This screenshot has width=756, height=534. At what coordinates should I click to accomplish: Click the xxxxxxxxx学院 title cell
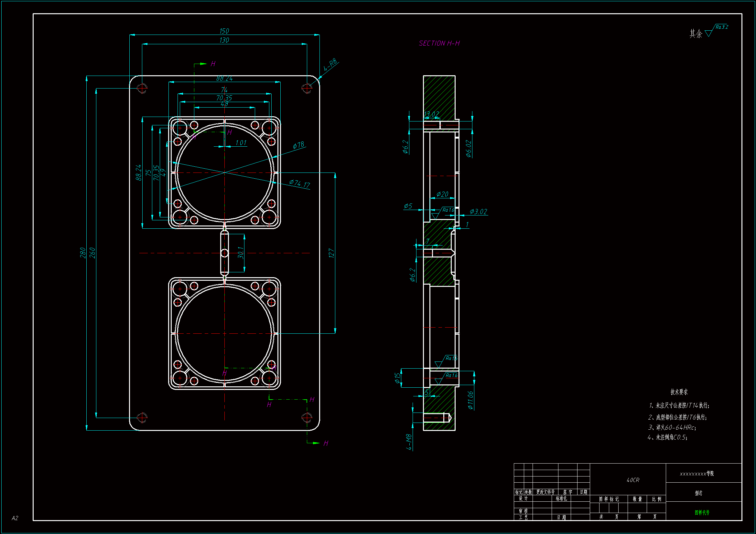[x=697, y=474]
